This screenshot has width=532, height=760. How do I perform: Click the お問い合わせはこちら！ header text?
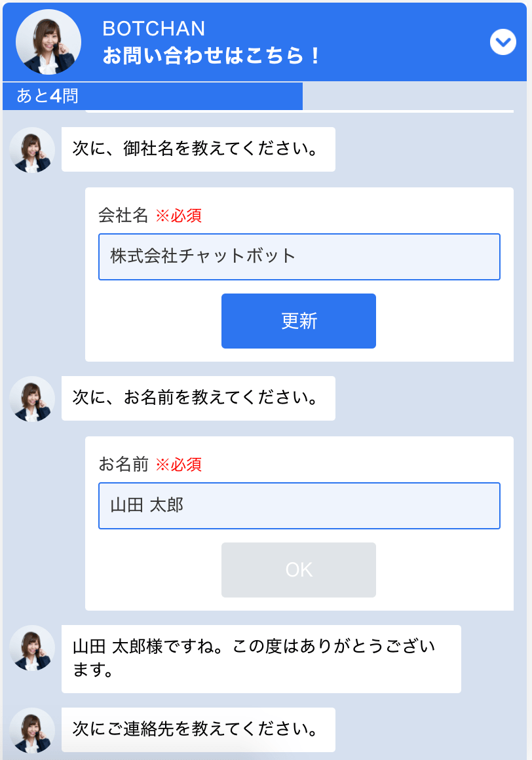[211, 56]
